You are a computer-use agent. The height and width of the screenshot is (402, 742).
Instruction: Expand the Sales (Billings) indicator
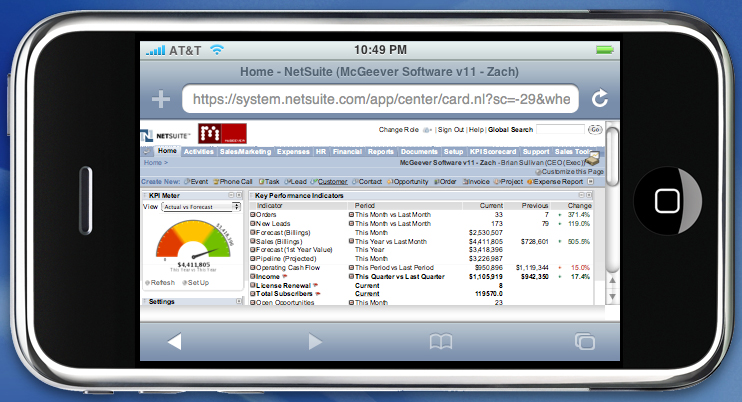tap(253, 241)
